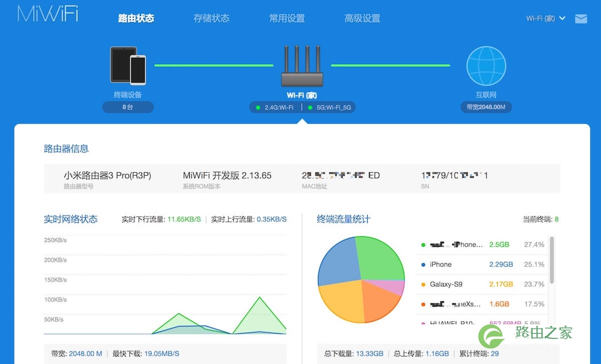The width and height of the screenshot is (601, 364).
Task: Click the 实时网络状态 heading
Action: coord(71,219)
